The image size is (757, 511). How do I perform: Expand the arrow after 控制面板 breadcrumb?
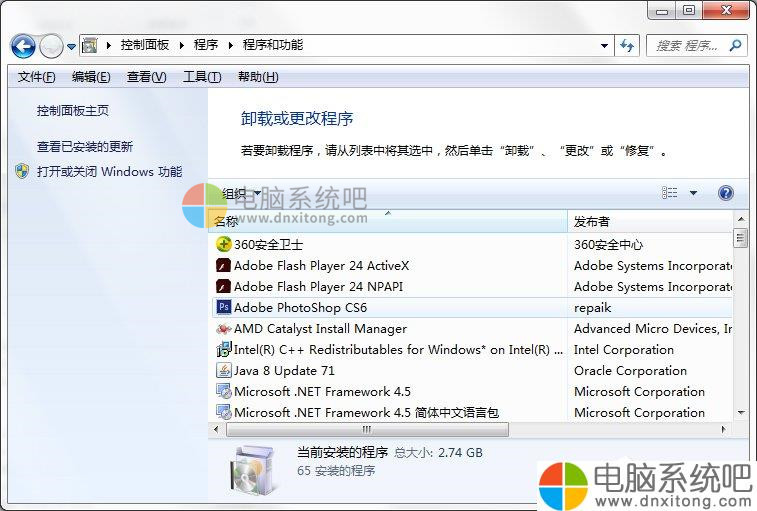[x=182, y=45]
